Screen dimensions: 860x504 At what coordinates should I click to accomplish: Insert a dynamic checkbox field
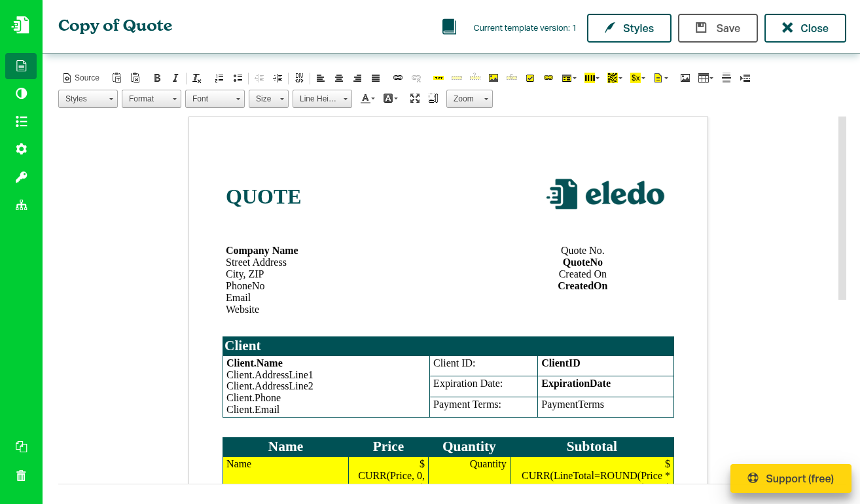click(530, 78)
